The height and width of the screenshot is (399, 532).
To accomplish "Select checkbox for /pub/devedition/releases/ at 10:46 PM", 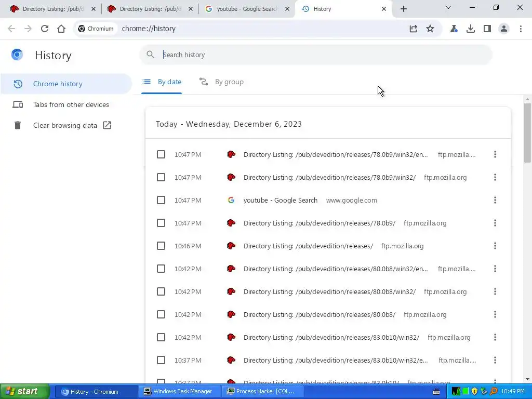I will point(161,246).
